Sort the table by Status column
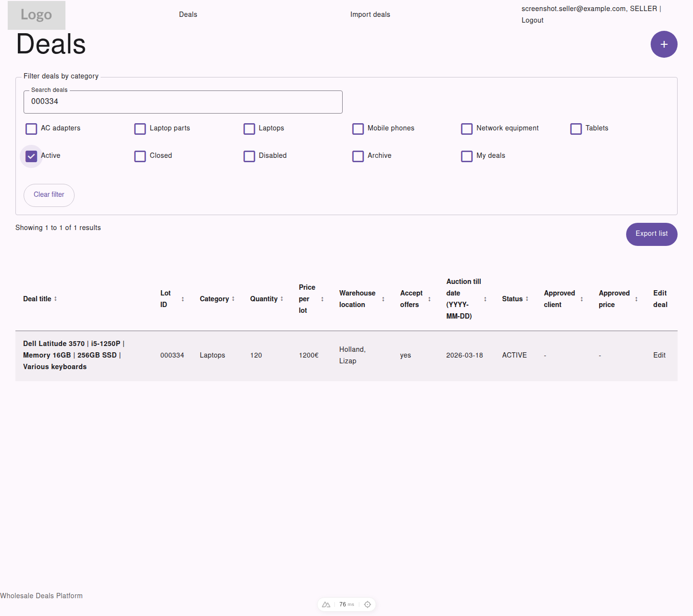This screenshot has width=693, height=616. point(527,298)
